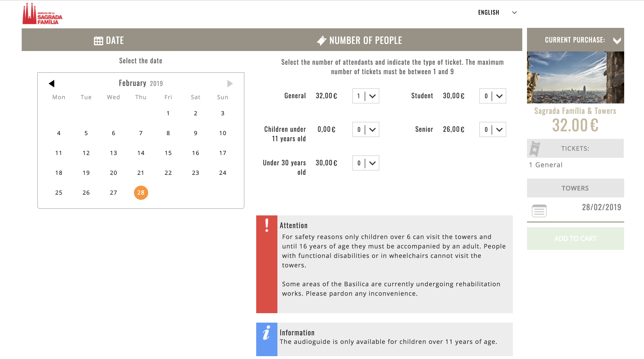Click the ticket icon beside NUMBER OF PEOPLE
The height and width of the screenshot is (359, 644).
[x=322, y=41]
